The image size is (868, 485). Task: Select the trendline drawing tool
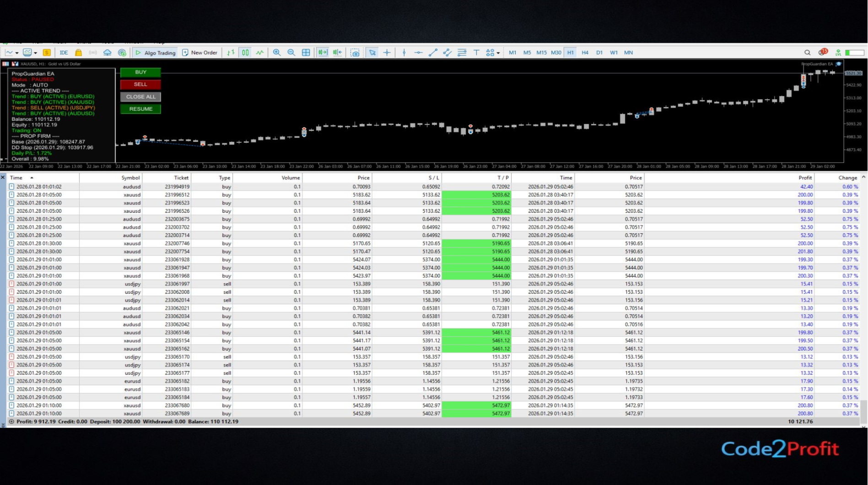pos(433,53)
